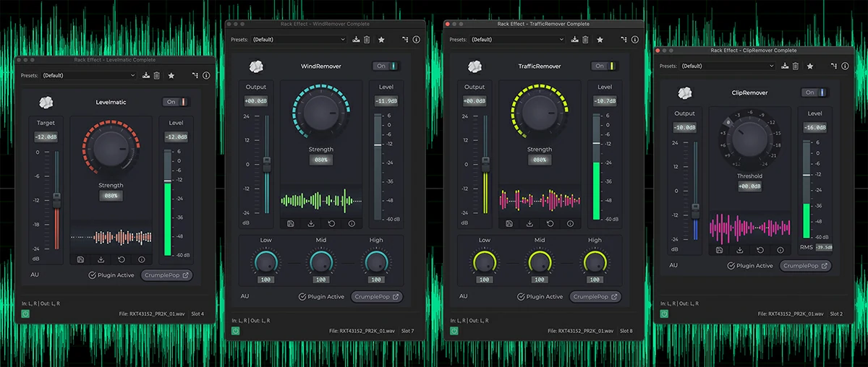
Task: Click the Threshold value field in ClipRemover
Action: (x=749, y=186)
